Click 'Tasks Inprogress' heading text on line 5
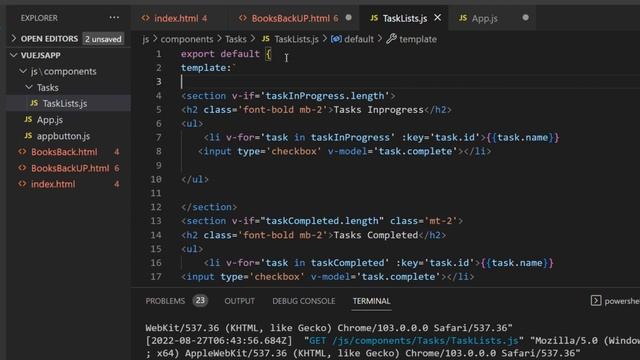The height and width of the screenshot is (360, 640). pos(379,110)
